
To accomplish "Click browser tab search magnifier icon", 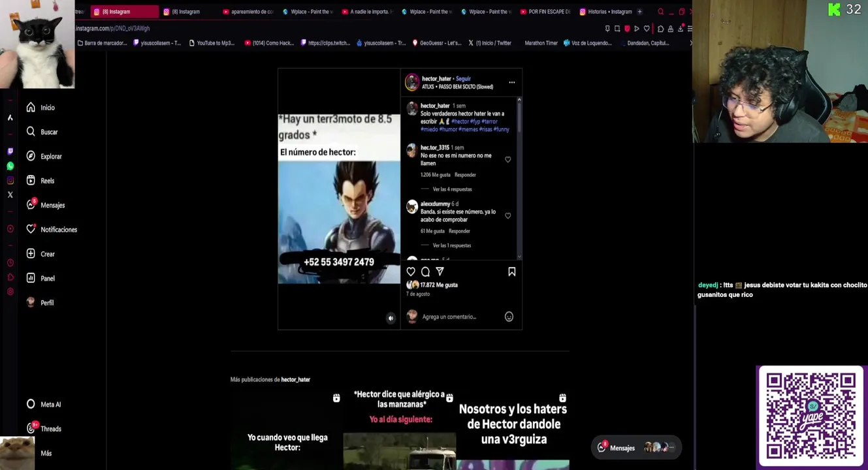I will (x=660, y=12).
